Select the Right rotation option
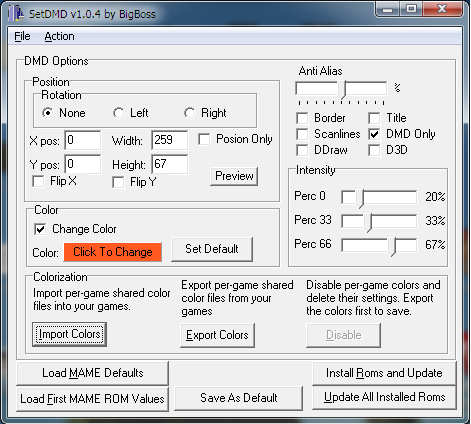471x424 pixels. pos(190,113)
